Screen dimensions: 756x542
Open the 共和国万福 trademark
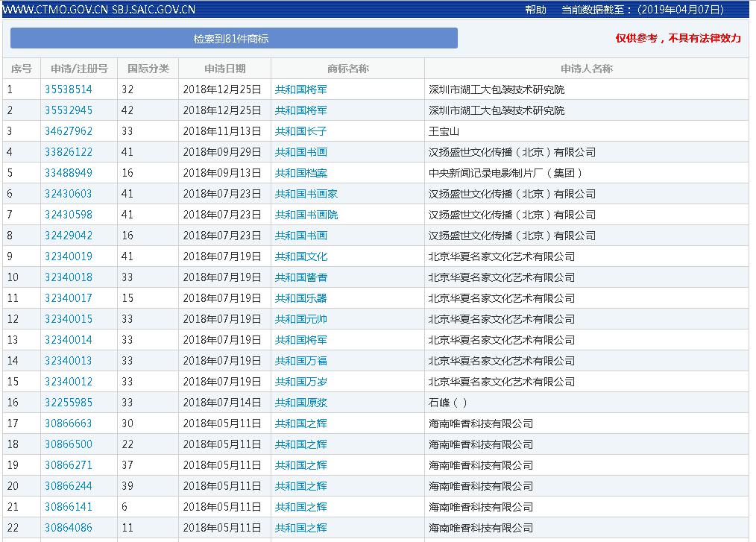tap(300, 361)
